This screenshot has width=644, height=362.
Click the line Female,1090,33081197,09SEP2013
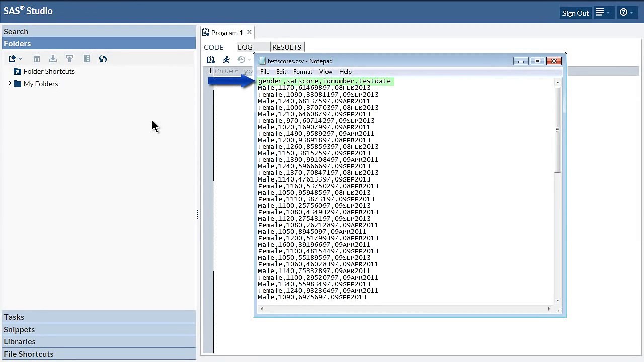318,95
